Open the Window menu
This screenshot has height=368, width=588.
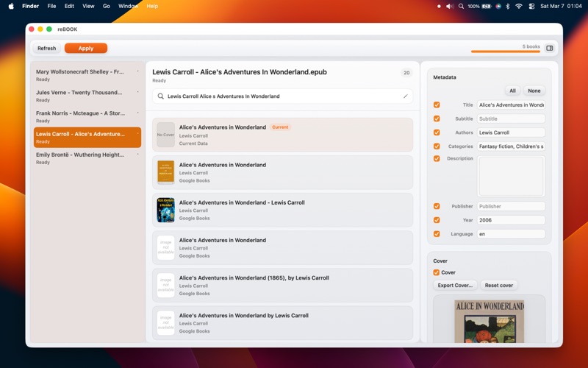(x=128, y=6)
